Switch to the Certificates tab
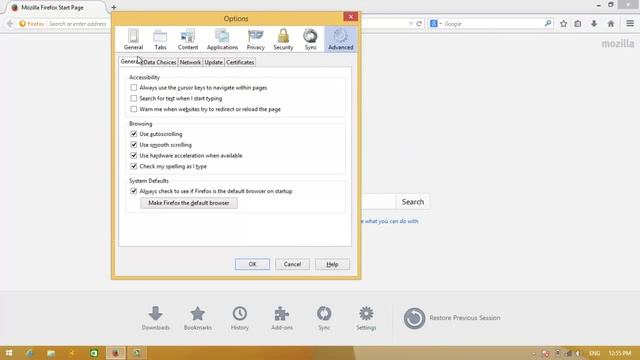This screenshot has width=640, height=360. pos(240,62)
